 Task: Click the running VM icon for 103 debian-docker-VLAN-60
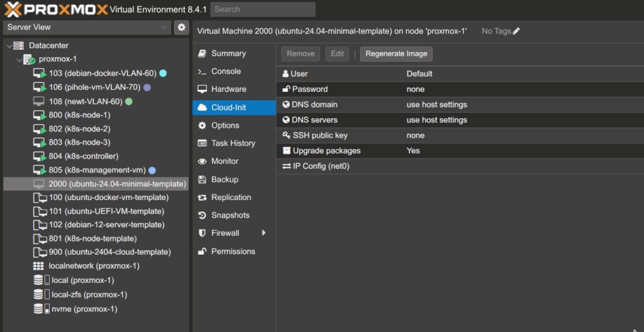click(x=40, y=74)
